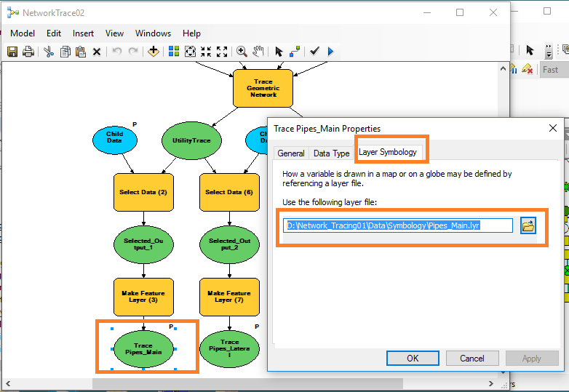Open the Model menu
Image resolution: width=569 pixels, height=392 pixels.
point(23,33)
